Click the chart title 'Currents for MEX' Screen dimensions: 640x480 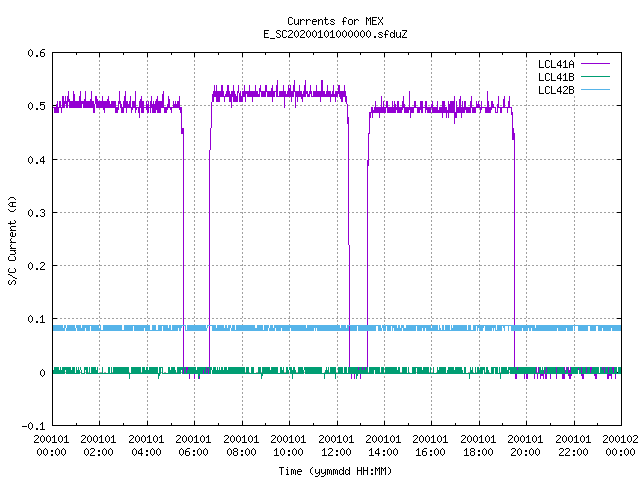[335, 21]
